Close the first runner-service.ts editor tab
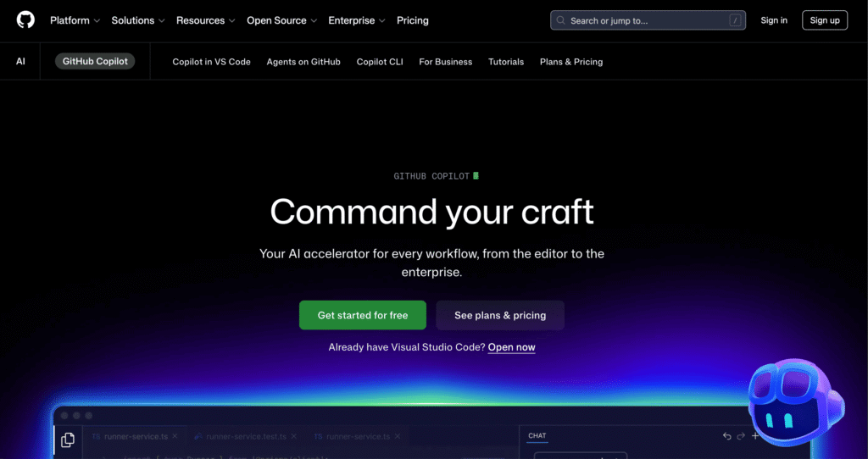This screenshot has height=459, width=868. click(x=175, y=436)
